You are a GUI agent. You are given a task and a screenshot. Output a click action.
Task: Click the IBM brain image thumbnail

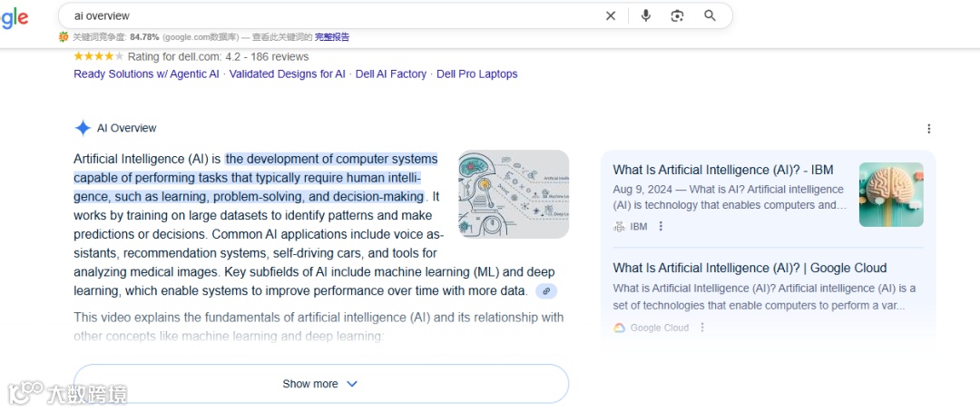click(891, 194)
